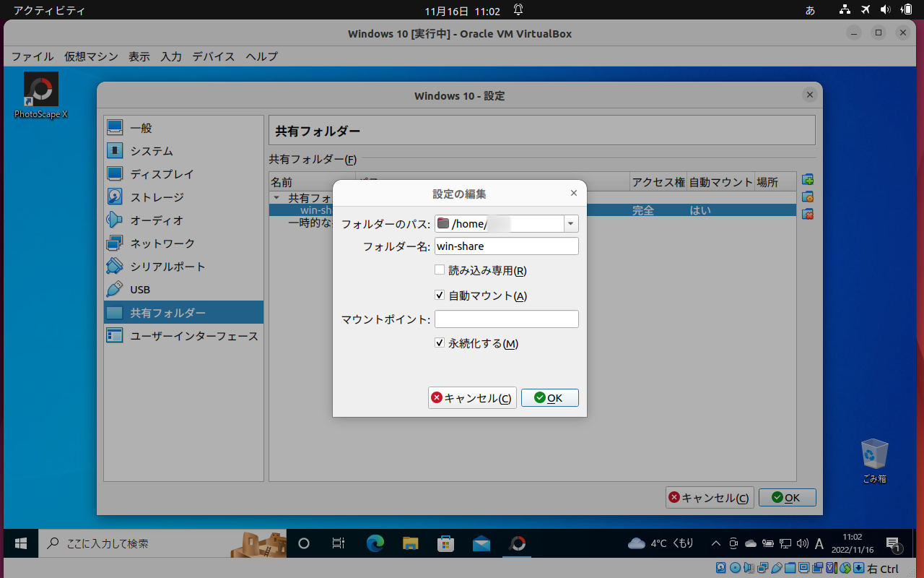The height and width of the screenshot is (578, 924).
Task: Click the optical disc icon in VirtualBox statusbar
Action: pos(733,567)
